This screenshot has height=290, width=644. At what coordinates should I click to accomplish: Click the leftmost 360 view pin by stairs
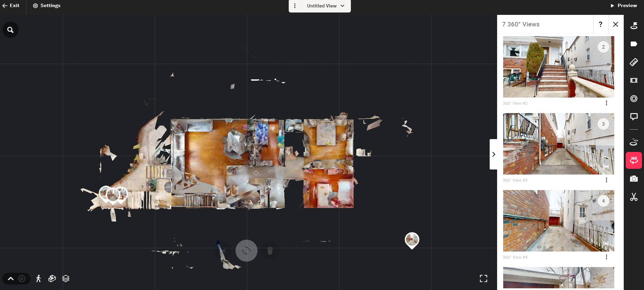105,194
